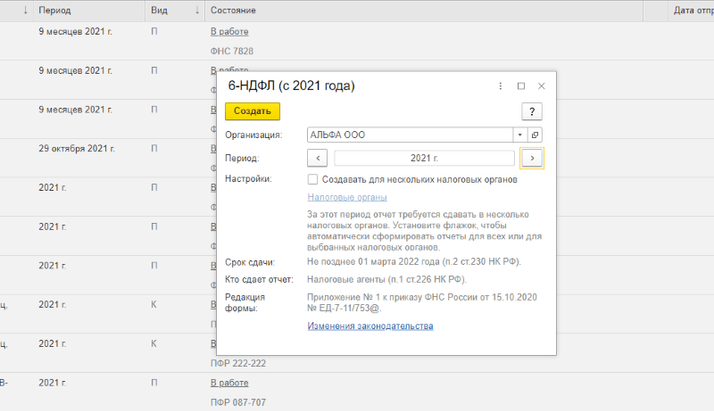Maximize the 6-НДФЛ dialog window
Image resolution: width=714 pixels, height=411 pixels.
[x=521, y=86]
